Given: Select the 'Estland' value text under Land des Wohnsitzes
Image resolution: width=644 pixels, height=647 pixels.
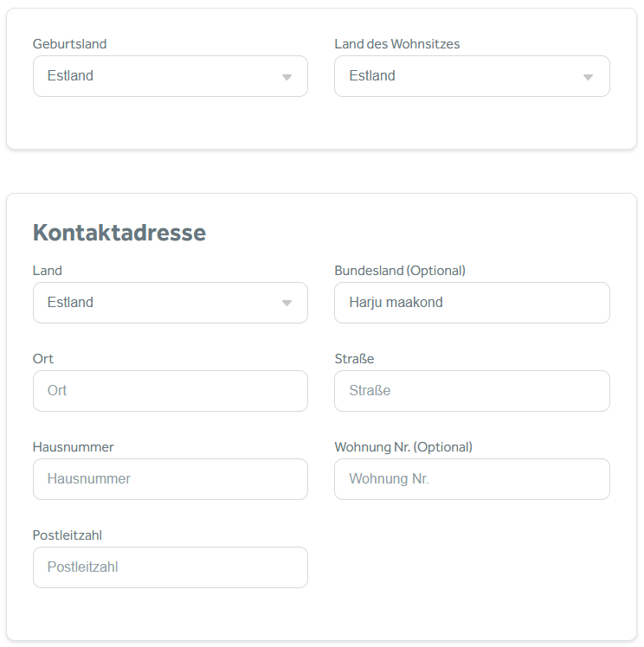Looking at the screenshot, I should [x=372, y=76].
